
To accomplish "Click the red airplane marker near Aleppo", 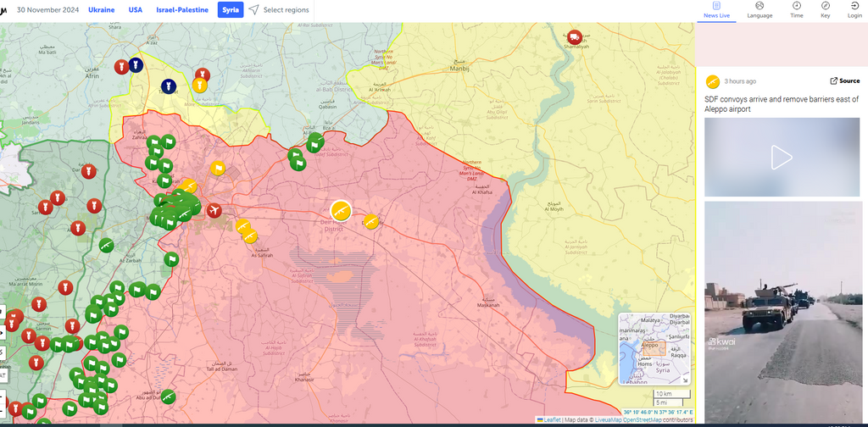I will coord(214,210).
